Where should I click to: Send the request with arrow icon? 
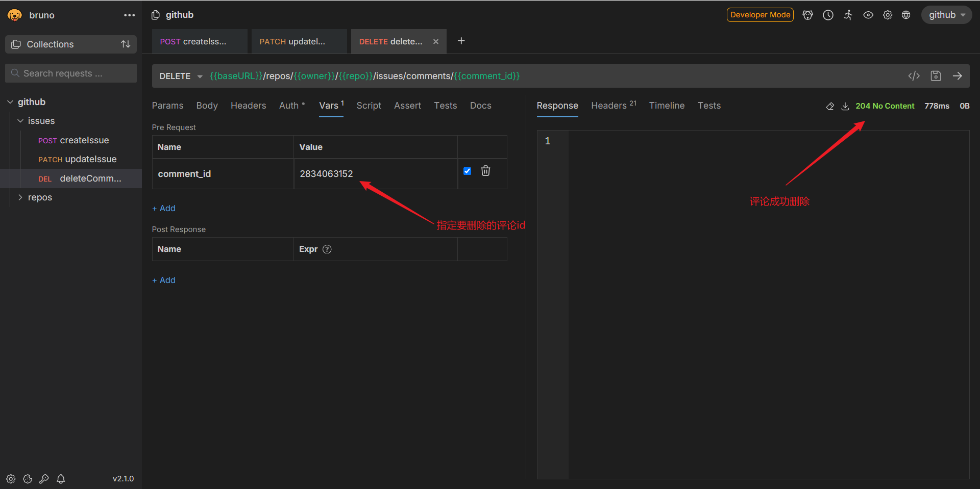[x=958, y=76]
